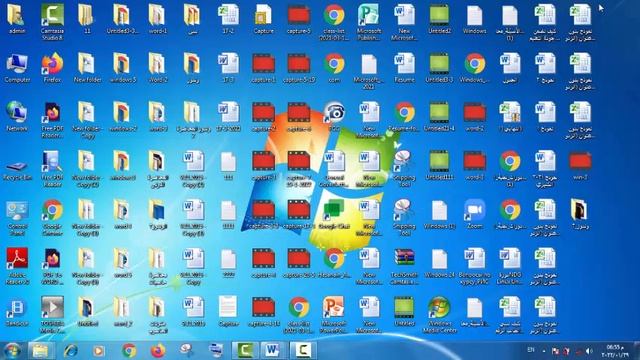The height and width of the screenshot is (360, 640).
Task: Launch the Google Chrome desktop shortcut
Action: pos(52,217)
